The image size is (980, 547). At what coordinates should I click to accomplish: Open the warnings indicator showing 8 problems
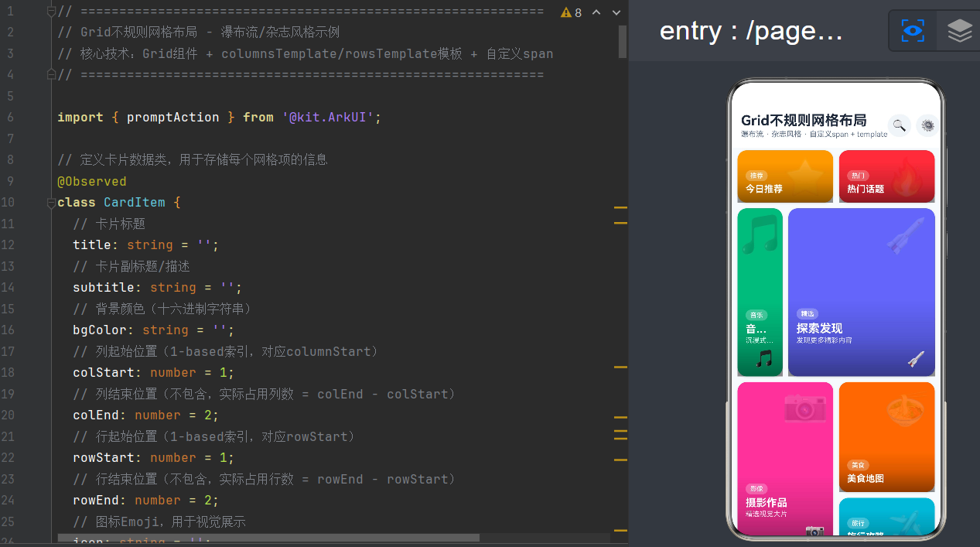571,12
